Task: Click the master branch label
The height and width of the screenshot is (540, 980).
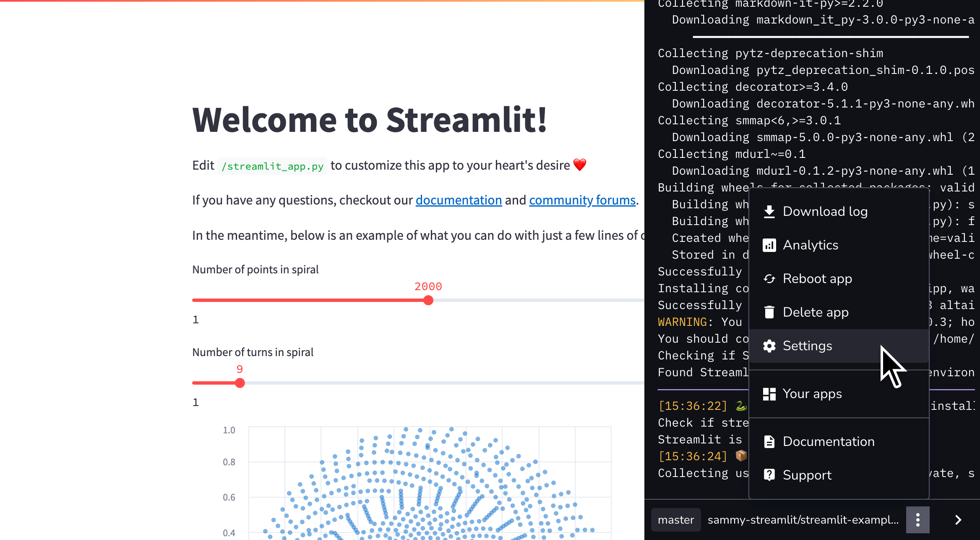Action: tap(675, 520)
